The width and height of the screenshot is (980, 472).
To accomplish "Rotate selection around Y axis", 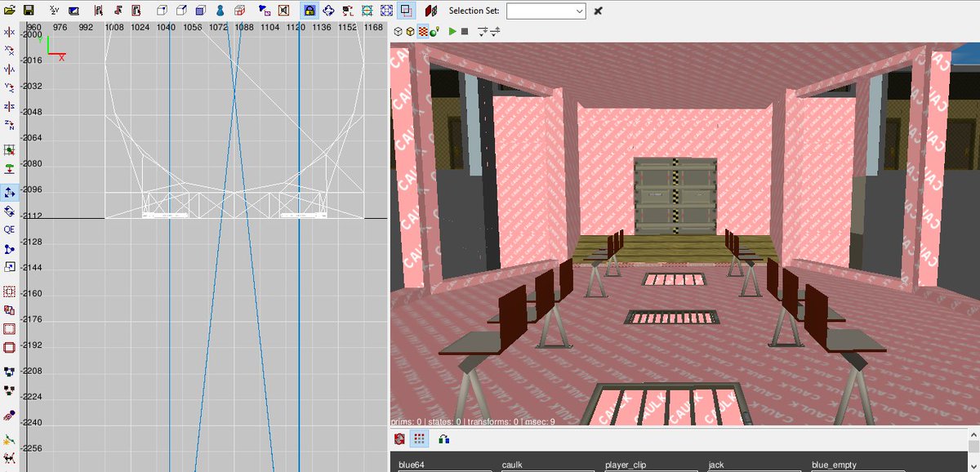I will coord(9,87).
